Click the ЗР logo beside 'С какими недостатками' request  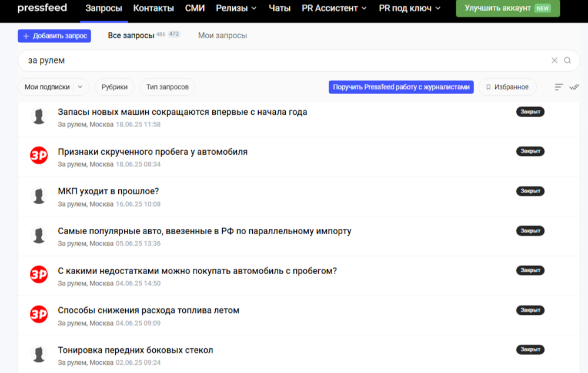39,275
